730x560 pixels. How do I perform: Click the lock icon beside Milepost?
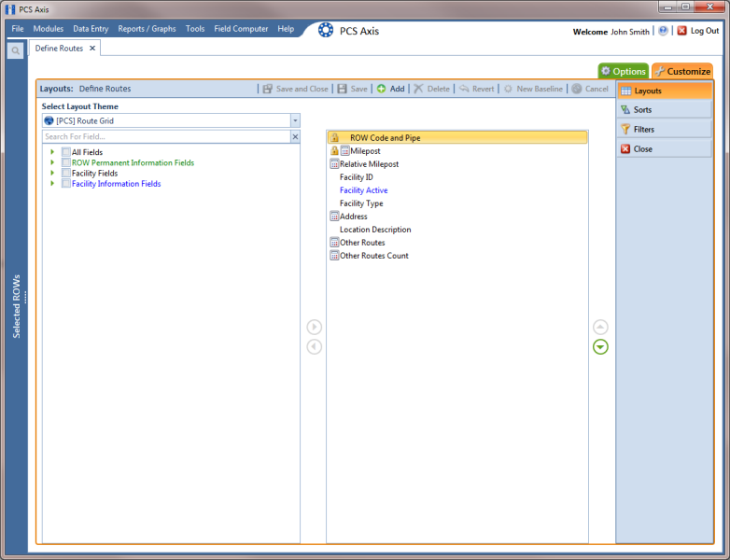334,151
